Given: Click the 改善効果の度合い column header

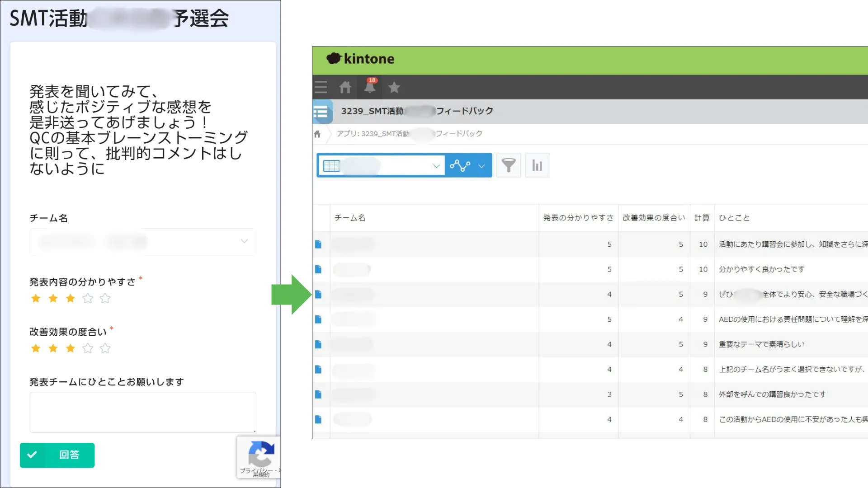Looking at the screenshot, I should (x=654, y=218).
